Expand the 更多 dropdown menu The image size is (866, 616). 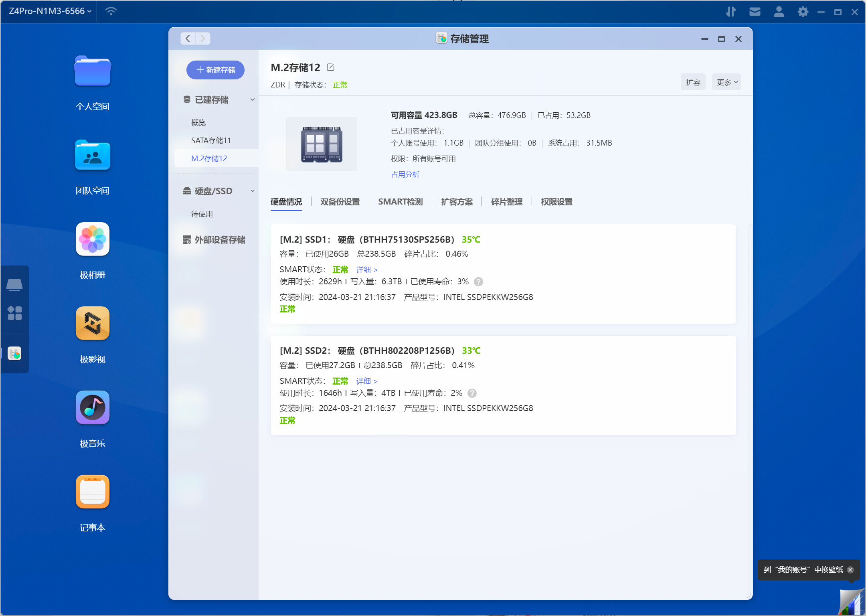click(x=726, y=82)
